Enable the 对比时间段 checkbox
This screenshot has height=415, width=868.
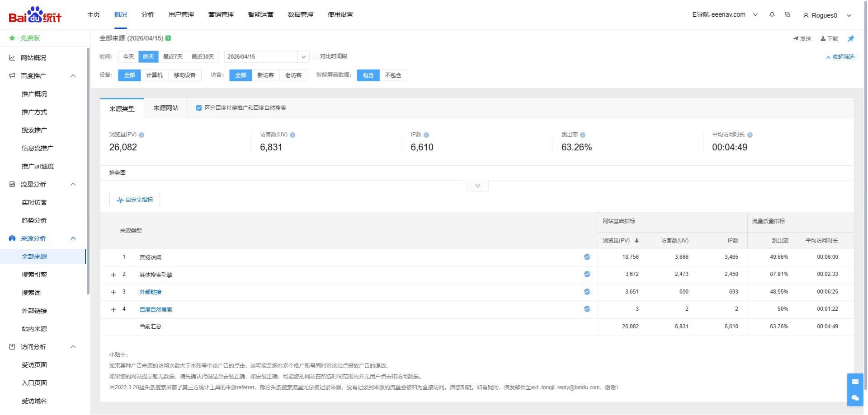[315, 56]
